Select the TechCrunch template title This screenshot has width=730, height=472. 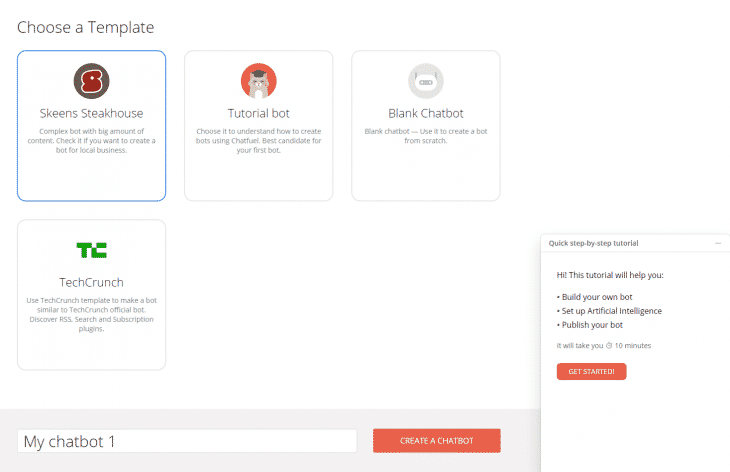pyautogui.click(x=91, y=282)
